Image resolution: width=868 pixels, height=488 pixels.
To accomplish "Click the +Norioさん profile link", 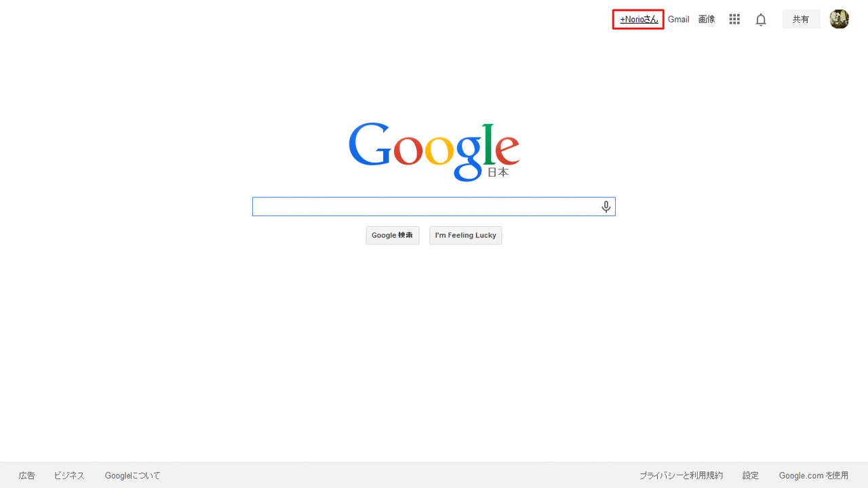I will [639, 20].
